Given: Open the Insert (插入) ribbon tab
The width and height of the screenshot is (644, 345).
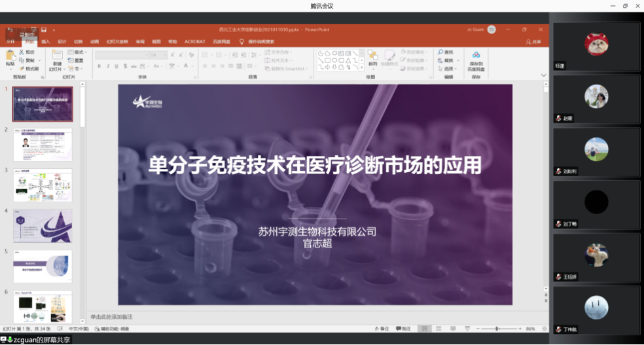Looking at the screenshot, I should (x=45, y=41).
